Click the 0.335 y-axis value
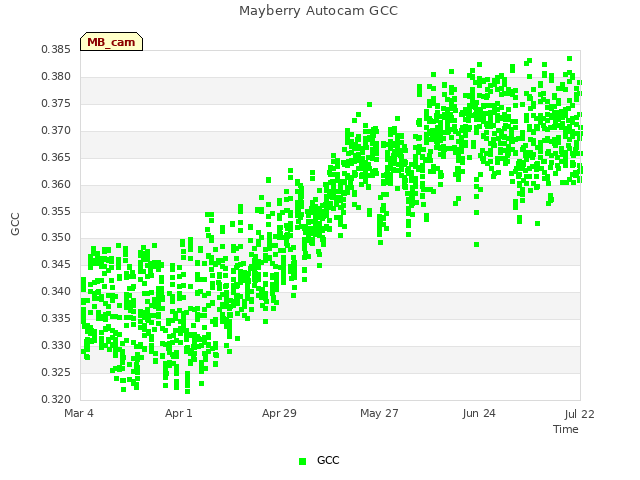 (x=56, y=318)
